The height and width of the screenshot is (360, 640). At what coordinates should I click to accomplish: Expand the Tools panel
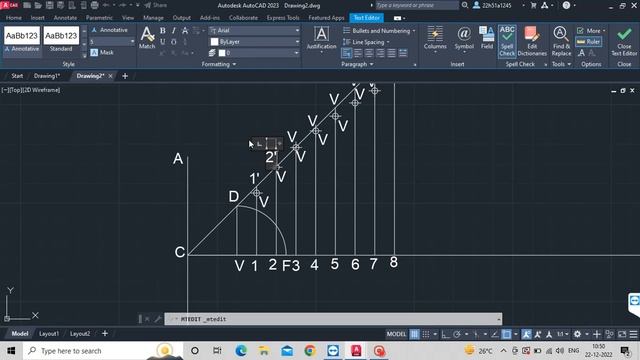(x=562, y=64)
